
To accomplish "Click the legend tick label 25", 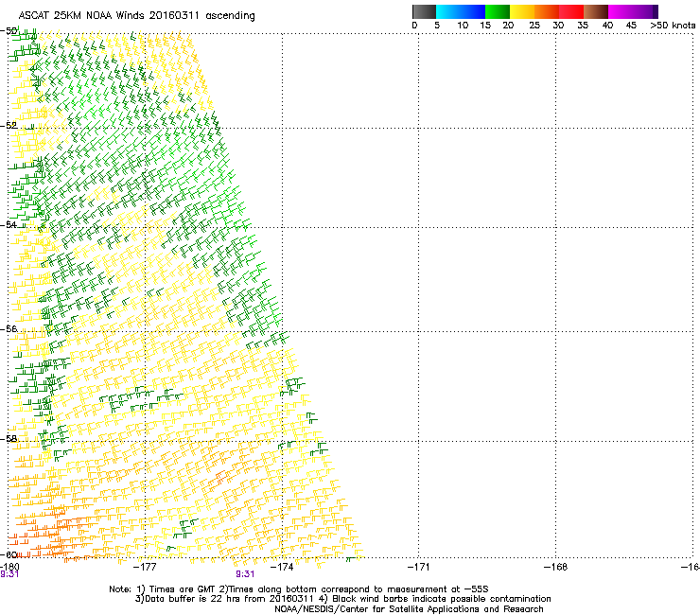I will pos(534,26).
